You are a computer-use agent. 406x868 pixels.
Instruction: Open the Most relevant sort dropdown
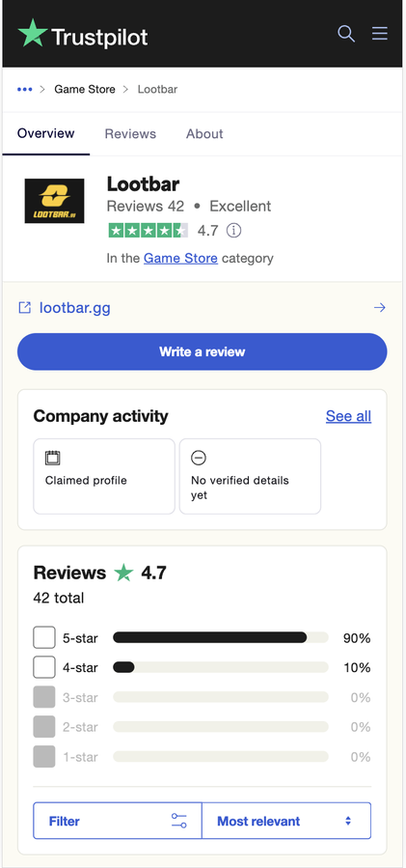click(286, 821)
